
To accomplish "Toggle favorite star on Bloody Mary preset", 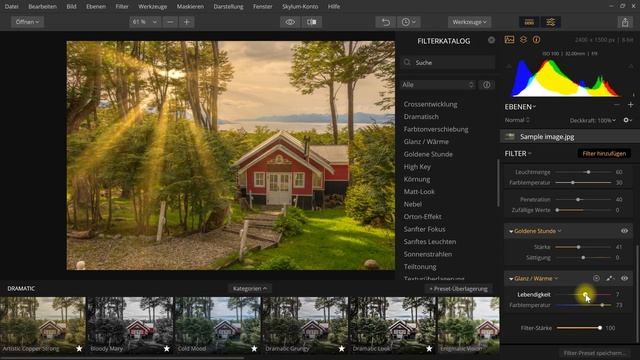I will pyautogui.click(x=167, y=349).
